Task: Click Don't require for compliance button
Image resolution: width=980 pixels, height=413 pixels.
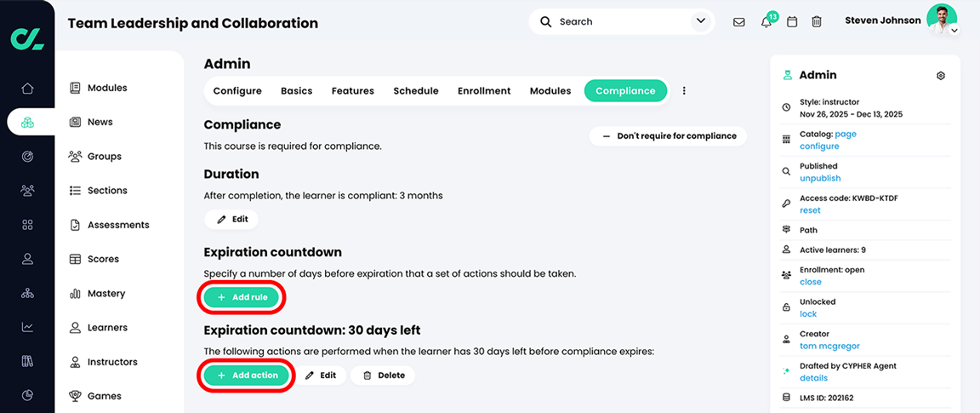Action: 668,135
